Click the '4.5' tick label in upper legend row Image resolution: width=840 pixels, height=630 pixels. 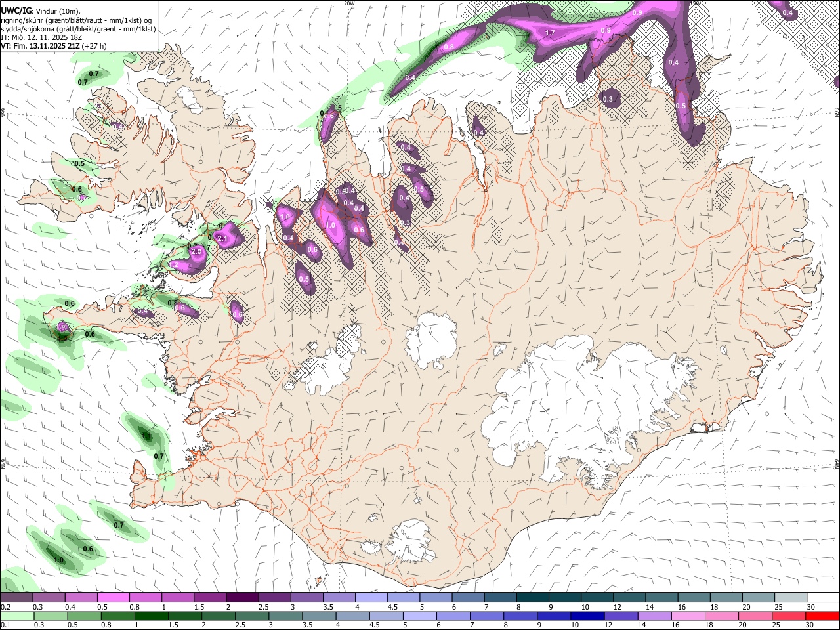[392, 607]
